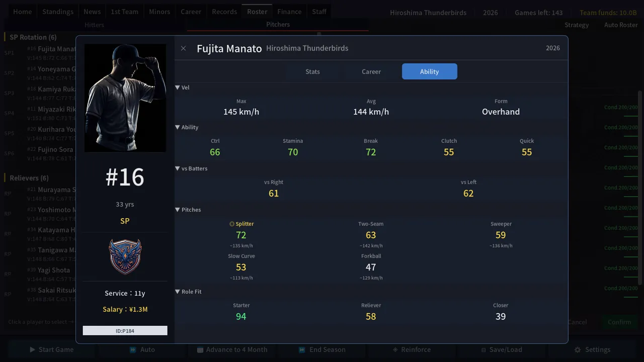Collapse the Vel section
Screen dimensions: 644x362
178,87
